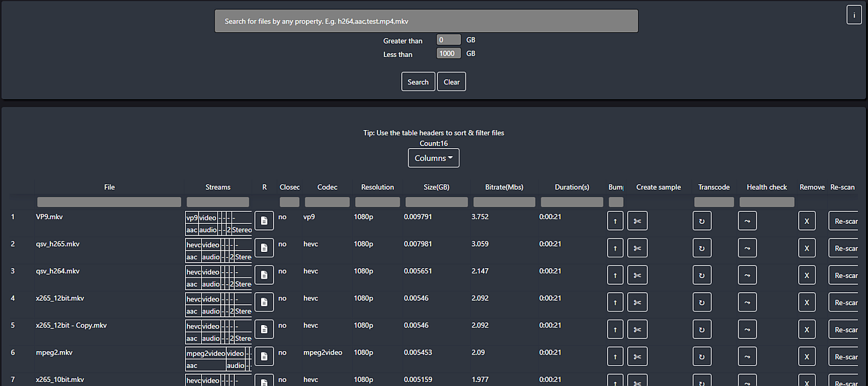Open the report icon for mpeg2.mkv
Image resolution: width=868 pixels, height=386 pixels.
pos(264,357)
